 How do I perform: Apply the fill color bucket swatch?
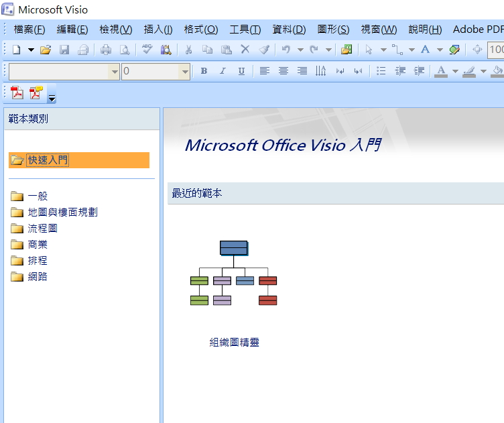tap(497, 71)
